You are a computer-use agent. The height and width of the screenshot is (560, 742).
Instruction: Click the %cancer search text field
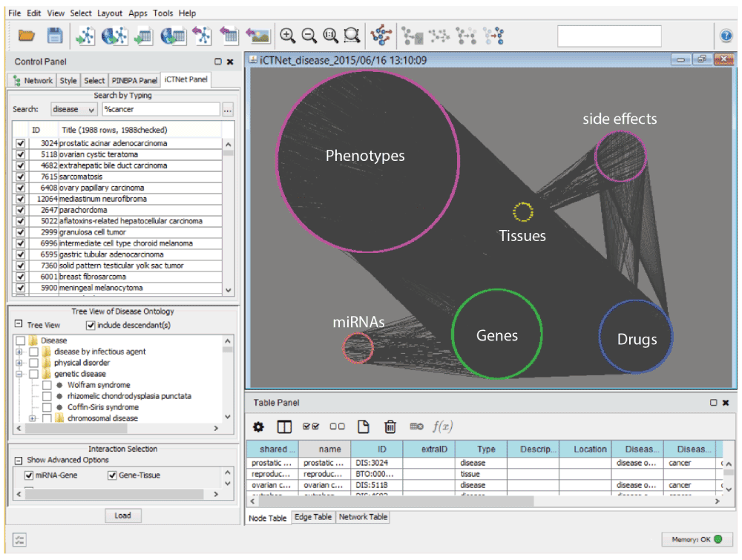(160, 109)
